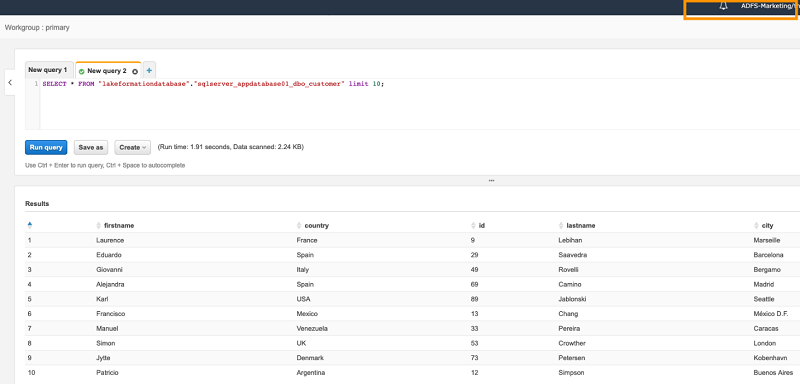Switch to New query 1 tab

pos(48,70)
